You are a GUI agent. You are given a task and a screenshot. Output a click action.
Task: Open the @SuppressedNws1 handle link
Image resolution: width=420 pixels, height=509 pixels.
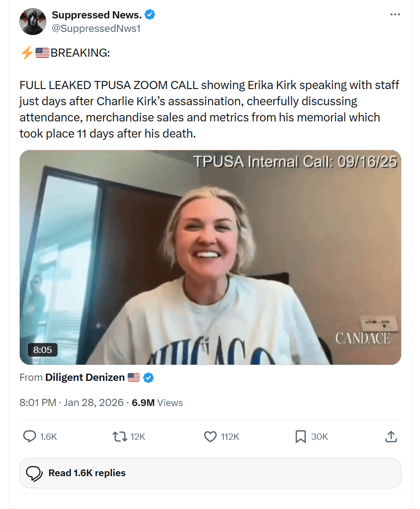coord(96,28)
